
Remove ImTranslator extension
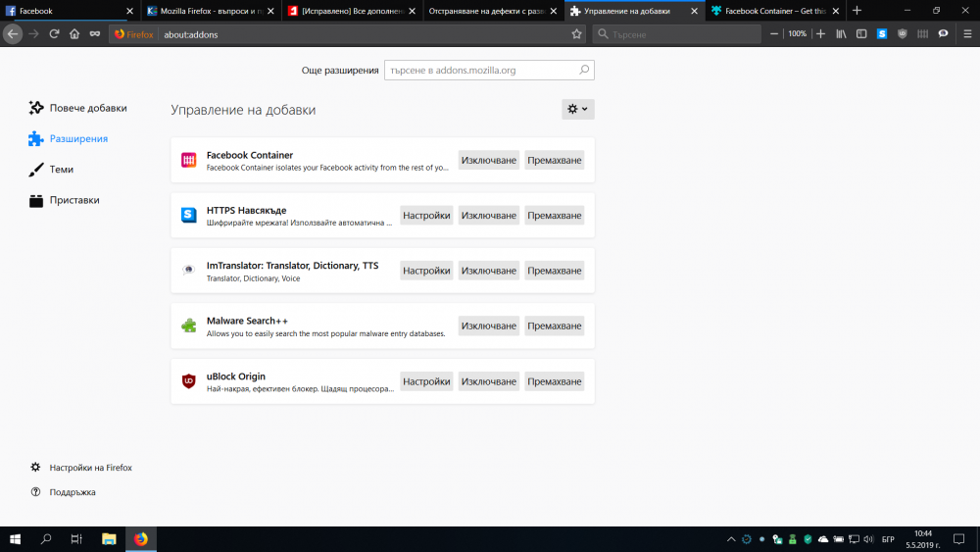click(x=555, y=270)
